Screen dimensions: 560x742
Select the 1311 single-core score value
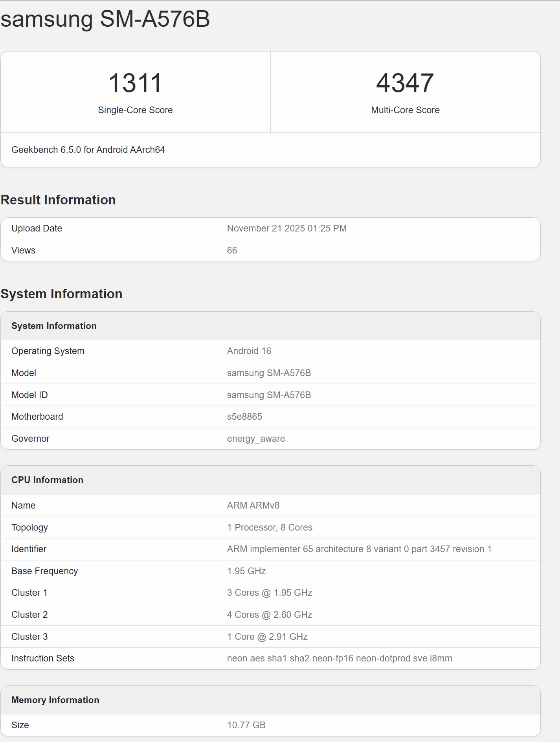[x=135, y=83]
